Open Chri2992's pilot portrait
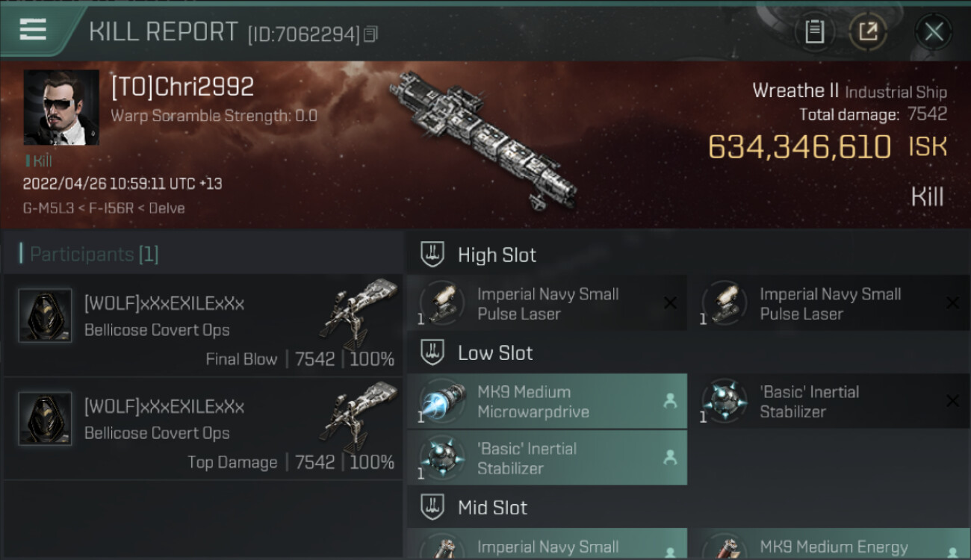The height and width of the screenshot is (560, 971). tap(61, 108)
